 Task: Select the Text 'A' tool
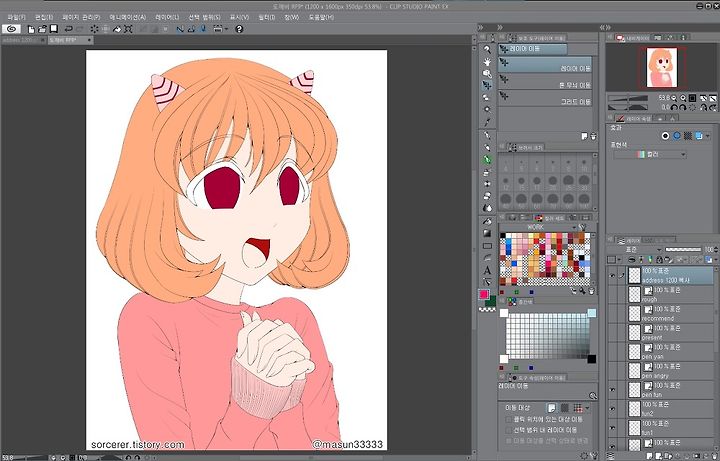[487, 270]
